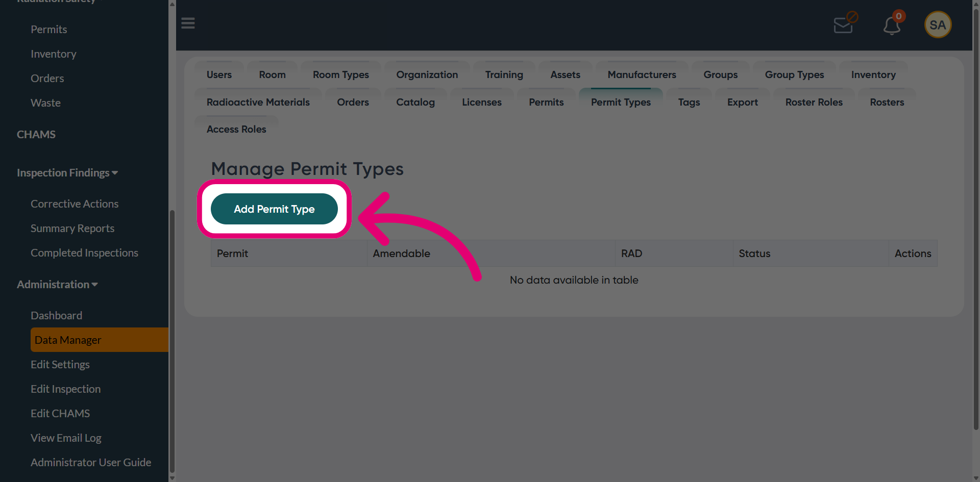Click the sidebar vertical scrollbar
980x482 pixels.
pyautogui.click(x=172, y=342)
